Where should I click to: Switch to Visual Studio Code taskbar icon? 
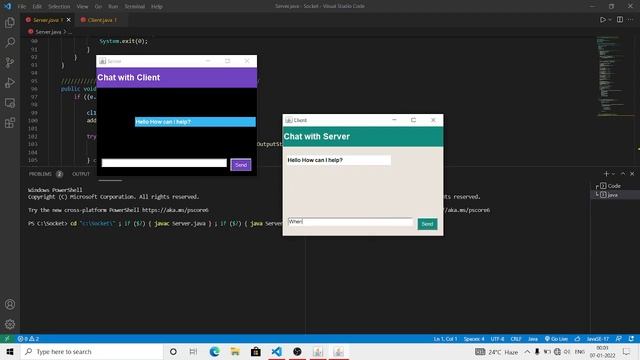(276, 352)
